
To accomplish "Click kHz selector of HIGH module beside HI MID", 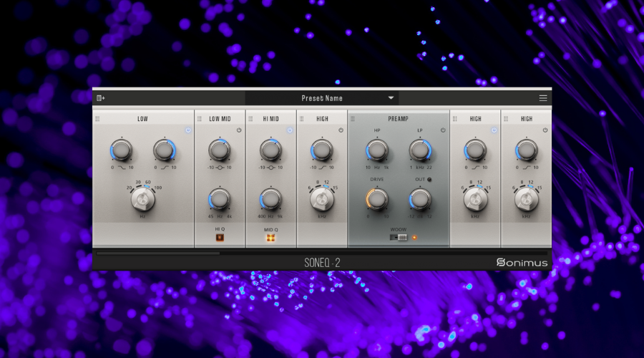I will click(322, 200).
